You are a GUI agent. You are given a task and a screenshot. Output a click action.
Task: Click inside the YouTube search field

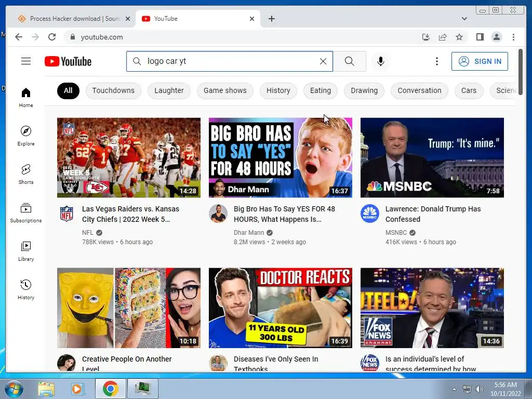[x=231, y=61]
